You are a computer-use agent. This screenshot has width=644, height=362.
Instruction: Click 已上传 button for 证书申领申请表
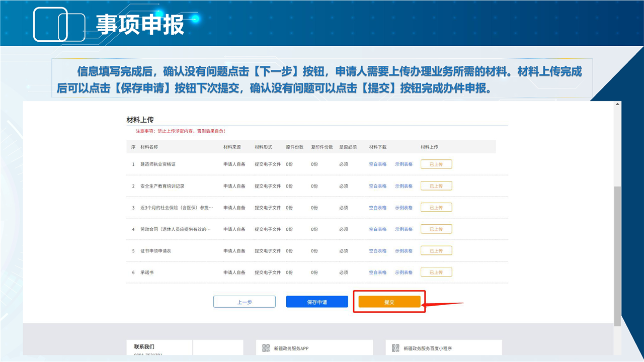[436, 251]
